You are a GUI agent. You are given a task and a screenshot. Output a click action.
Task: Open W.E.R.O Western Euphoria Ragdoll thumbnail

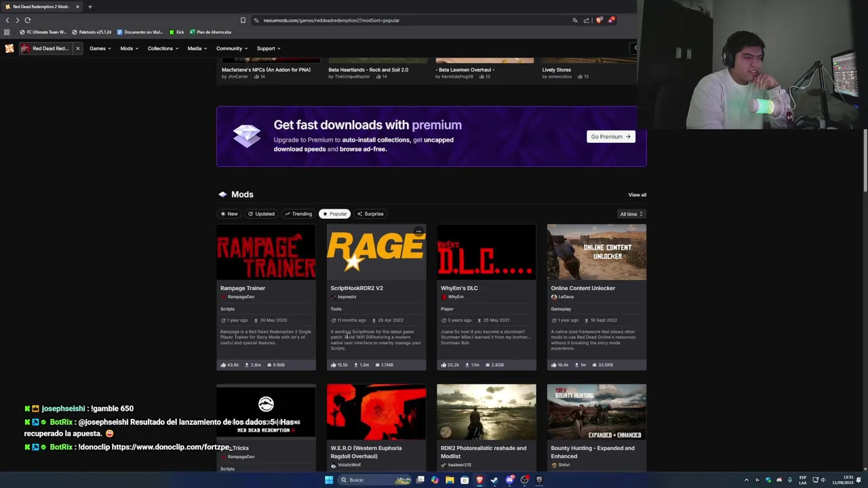[x=376, y=412]
